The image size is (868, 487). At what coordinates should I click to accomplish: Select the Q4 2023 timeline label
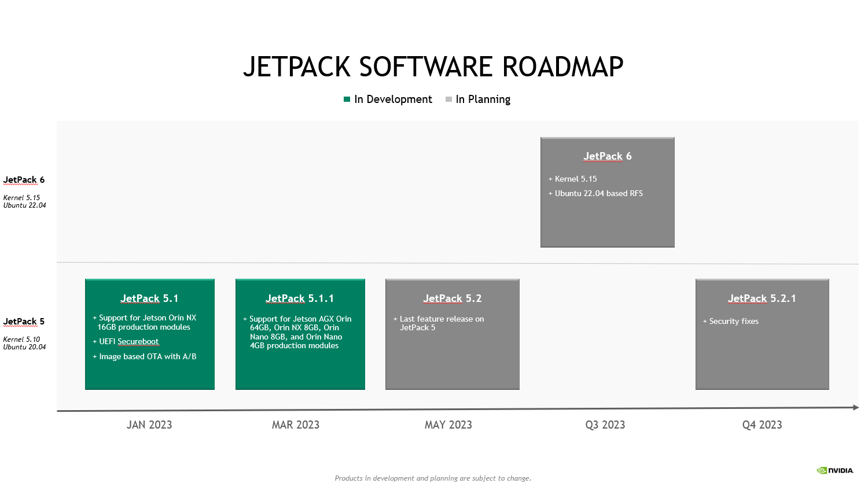pos(762,425)
